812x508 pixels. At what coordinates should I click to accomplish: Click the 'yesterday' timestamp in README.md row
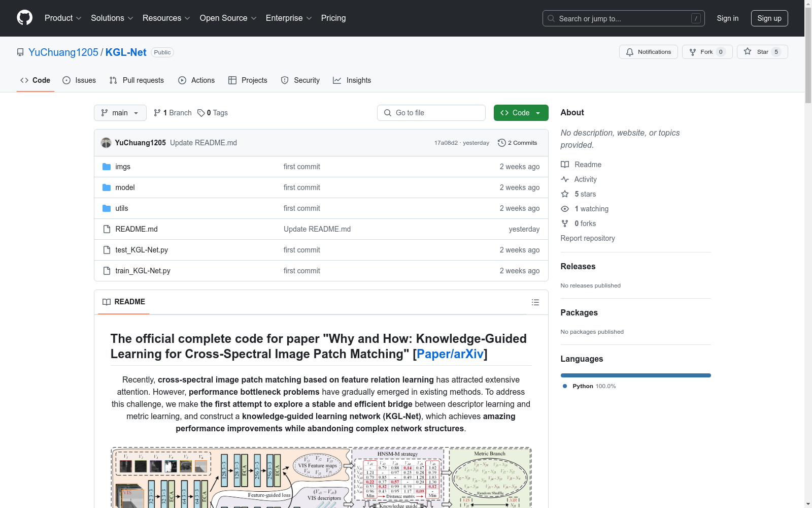click(524, 229)
